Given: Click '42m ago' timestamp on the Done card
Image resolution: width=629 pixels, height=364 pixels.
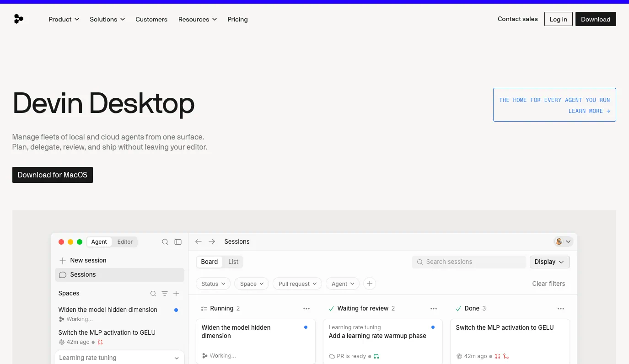Looking at the screenshot, I should (x=476, y=356).
